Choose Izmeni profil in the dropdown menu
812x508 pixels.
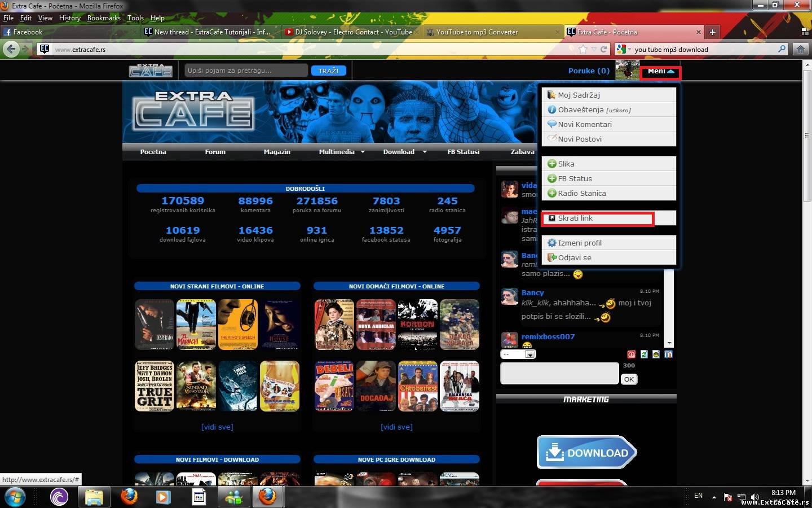point(580,243)
